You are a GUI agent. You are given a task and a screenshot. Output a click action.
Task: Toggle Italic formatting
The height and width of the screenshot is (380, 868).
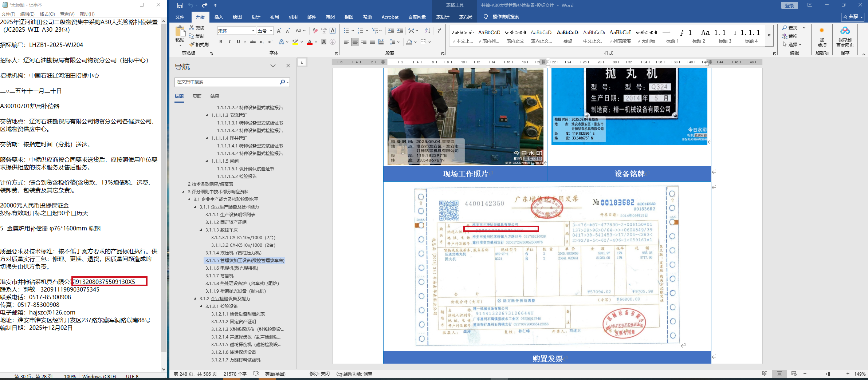click(229, 42)
